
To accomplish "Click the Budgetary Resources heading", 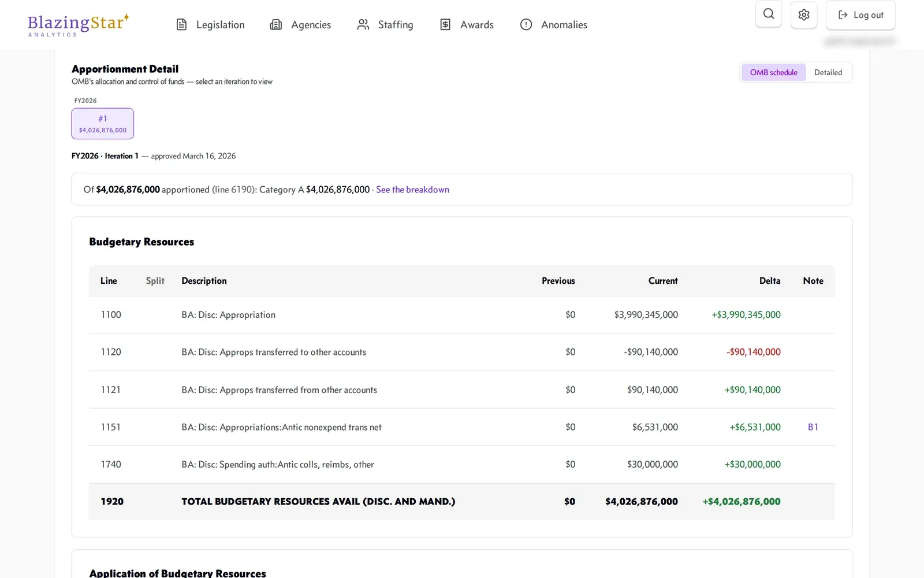I will click(x=141, y=242).
